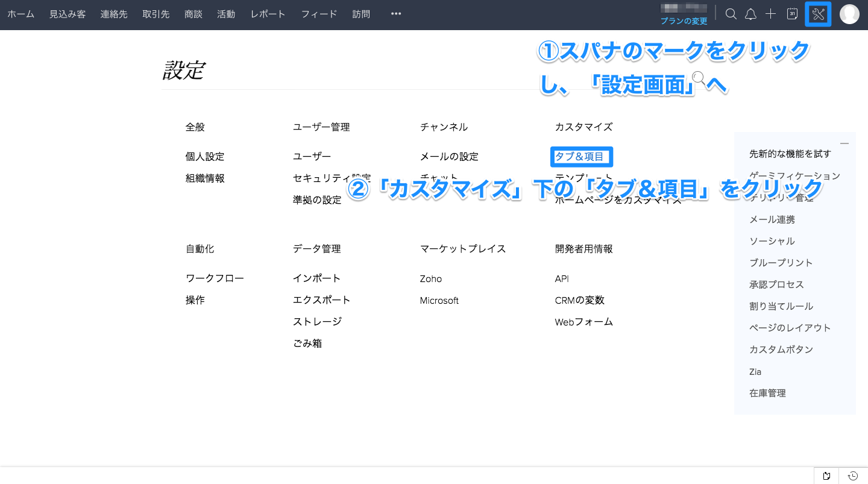Screen dimensions: 868x484
Task: Click the プランの変更 link
Action: (684, 21)
